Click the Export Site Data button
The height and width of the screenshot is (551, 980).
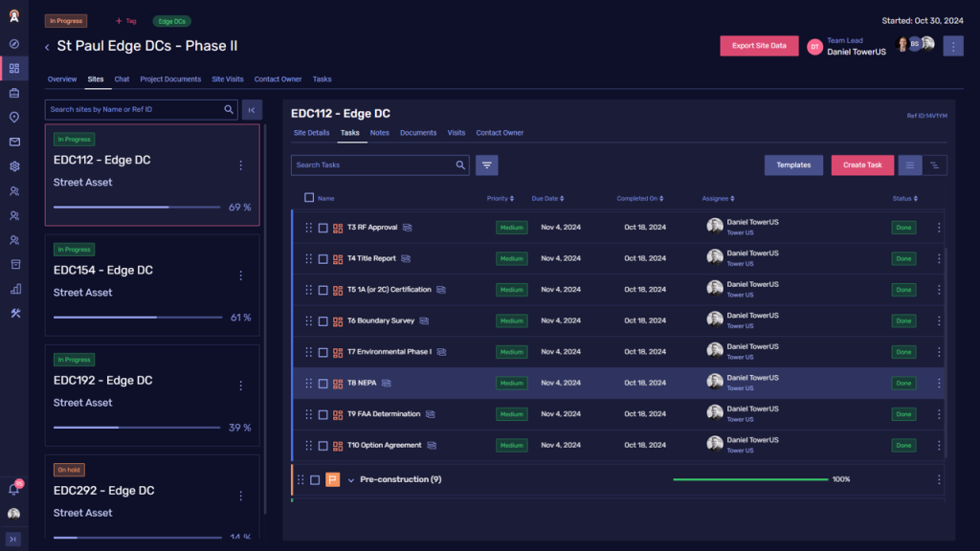tap(759, 46)
